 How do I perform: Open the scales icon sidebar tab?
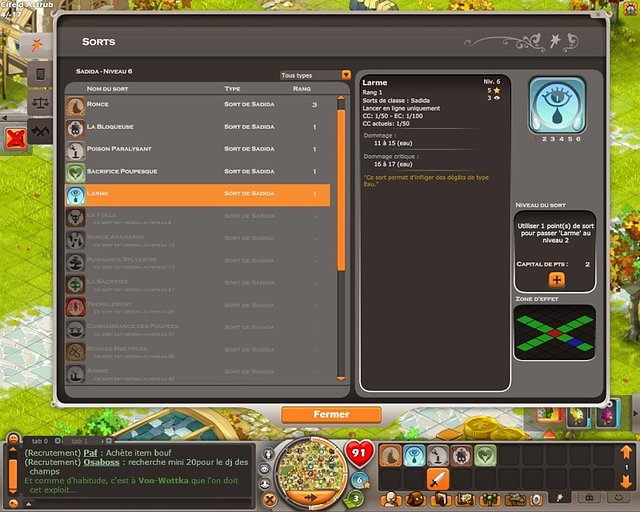(x=41, y=103)
